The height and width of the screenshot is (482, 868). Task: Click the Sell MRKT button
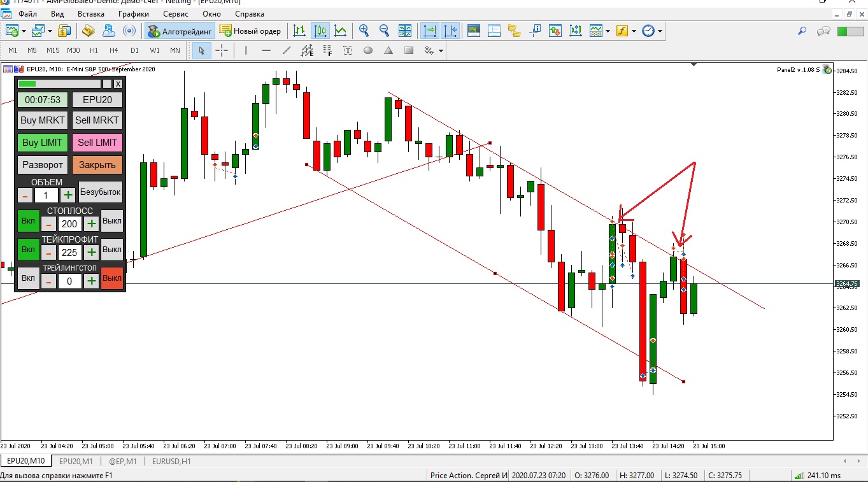[x=97, y=120]
